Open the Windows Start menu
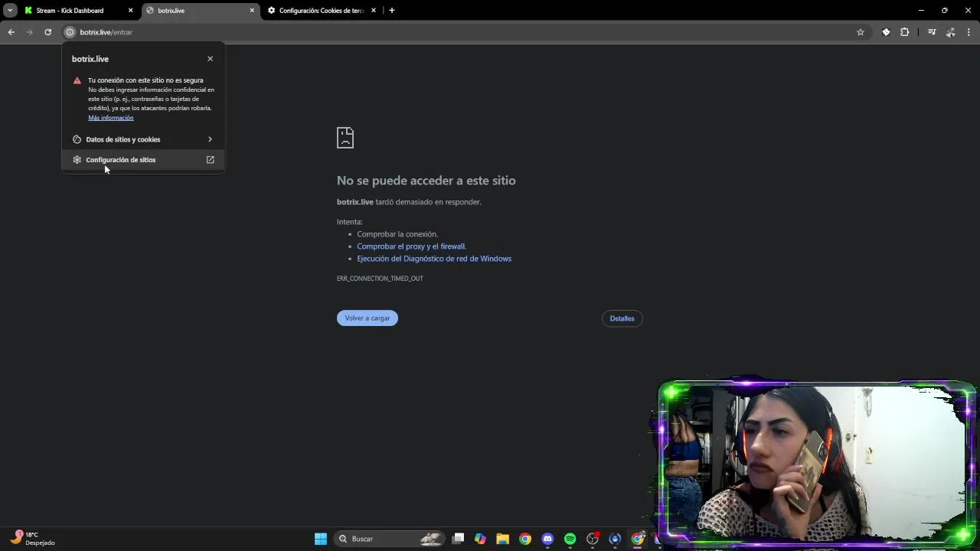980x551 pixels. coord(321,539)
